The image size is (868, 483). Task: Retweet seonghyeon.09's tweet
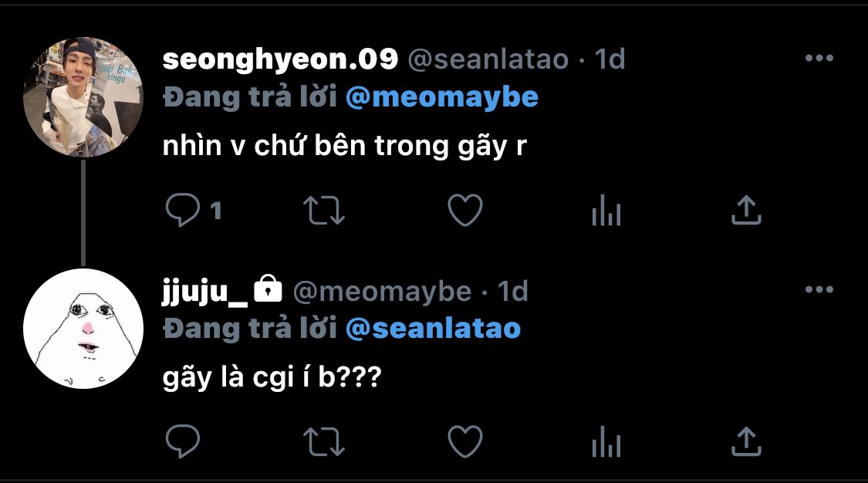pos(324,210)
